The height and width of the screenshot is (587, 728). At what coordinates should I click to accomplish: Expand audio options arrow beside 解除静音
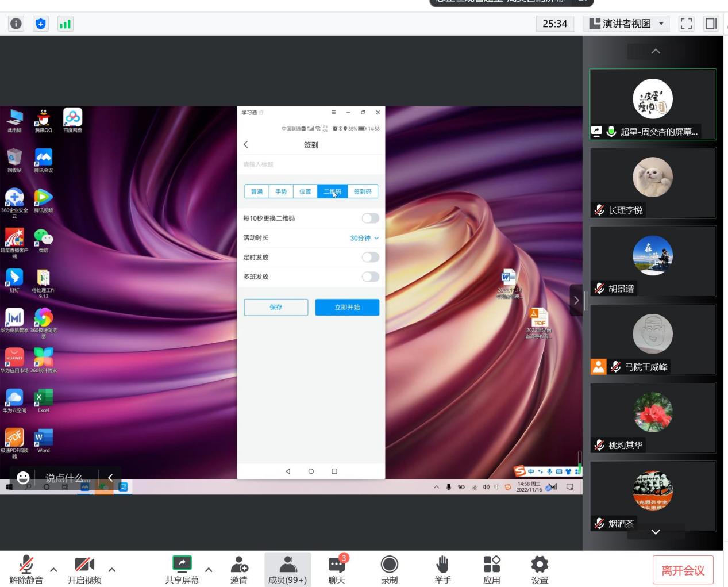coord(53,570)
